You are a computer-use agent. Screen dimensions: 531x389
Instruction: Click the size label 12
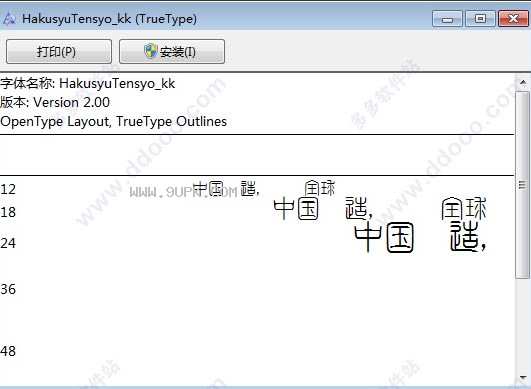pos(8,189)
